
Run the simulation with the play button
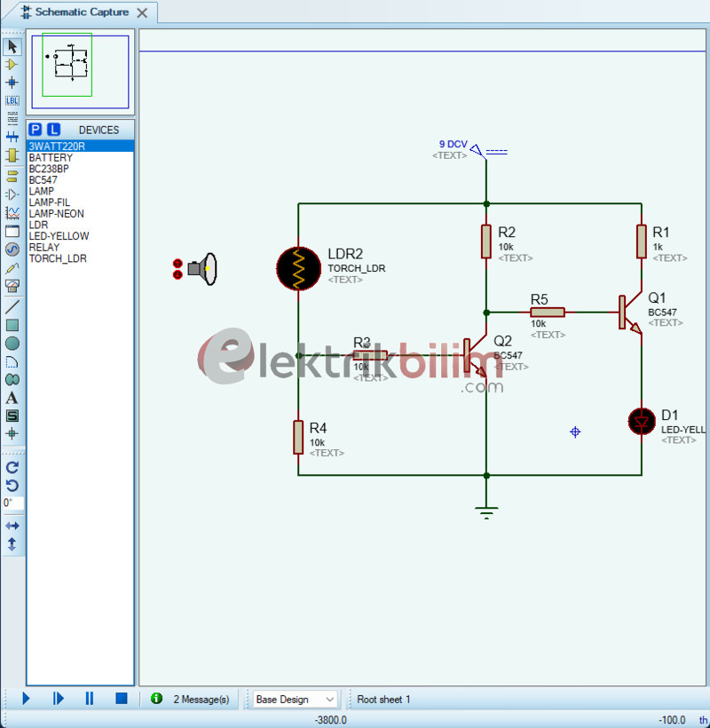click(x=25, y=699)
